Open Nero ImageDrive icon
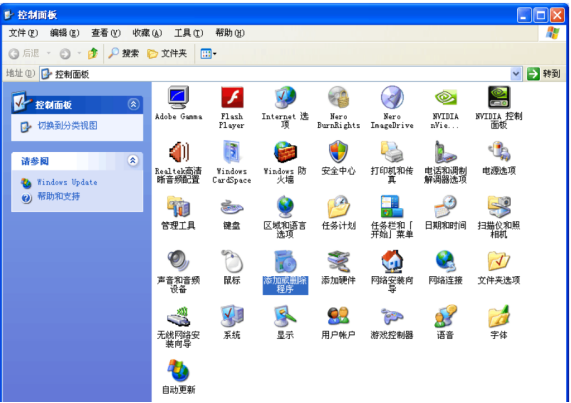571x403 pixels. [x=392, y=98]
